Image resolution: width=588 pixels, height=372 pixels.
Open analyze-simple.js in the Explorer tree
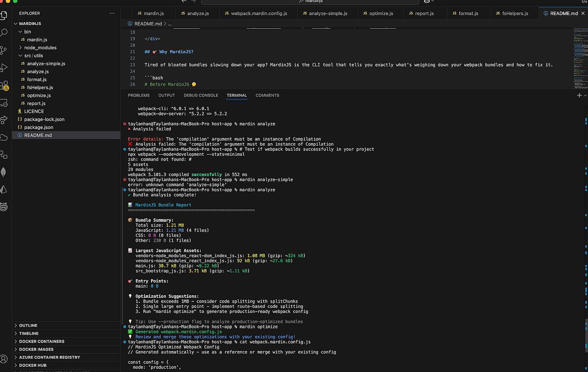(x=67, y=64)
